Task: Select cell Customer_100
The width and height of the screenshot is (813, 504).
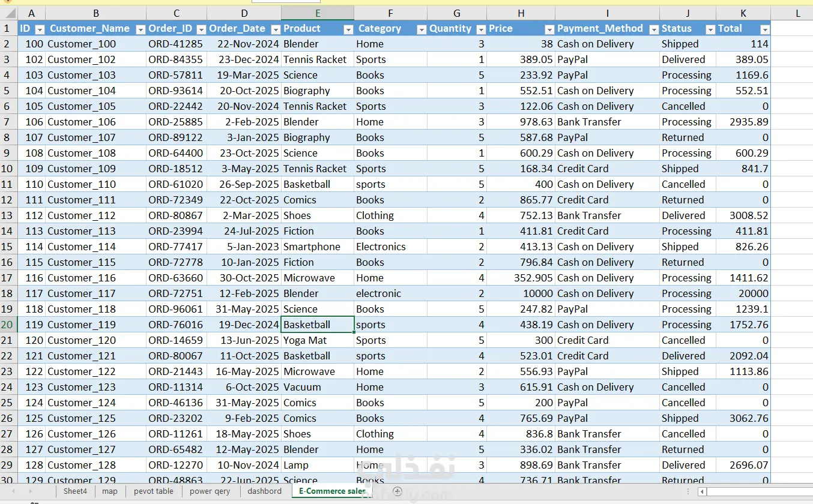Action: pos(95,44)
